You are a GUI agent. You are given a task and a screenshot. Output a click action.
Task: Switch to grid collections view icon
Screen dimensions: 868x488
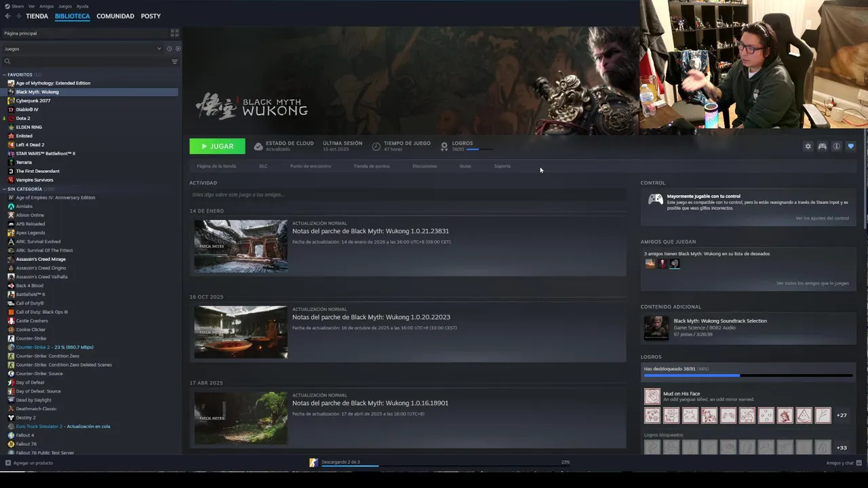tap(174, 33)
